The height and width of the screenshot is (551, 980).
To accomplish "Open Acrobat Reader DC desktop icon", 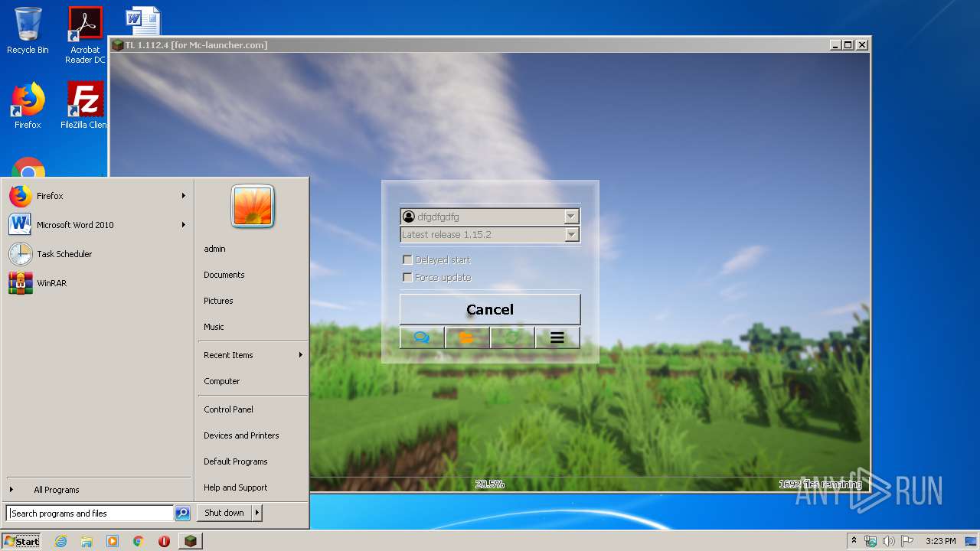I will pyautogui.click(x=85, y=35).
